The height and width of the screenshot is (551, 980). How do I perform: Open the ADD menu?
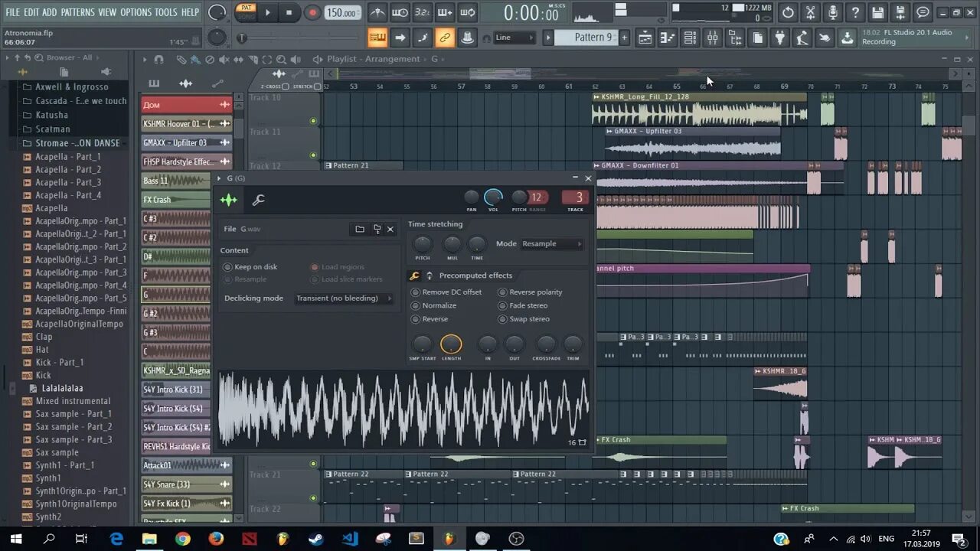(50, 12)
